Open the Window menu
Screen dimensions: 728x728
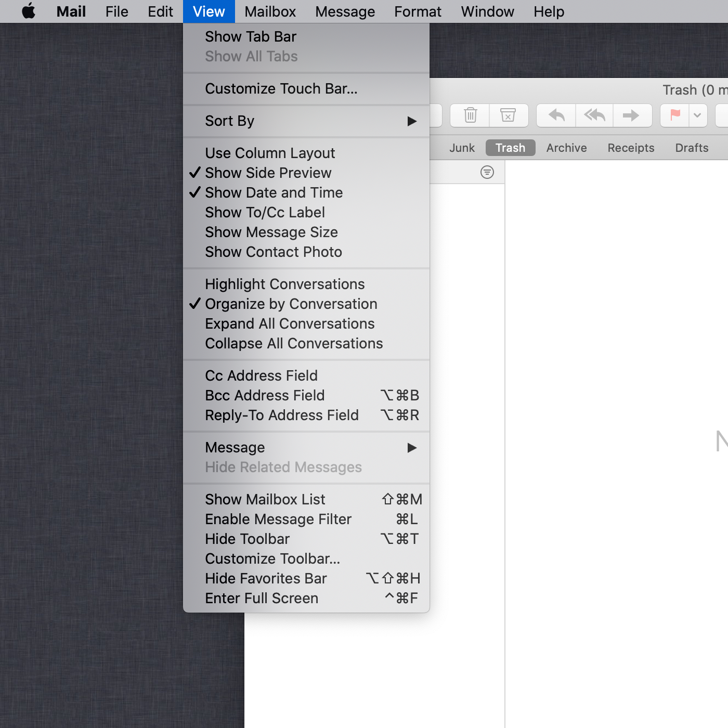coord(487,11)
